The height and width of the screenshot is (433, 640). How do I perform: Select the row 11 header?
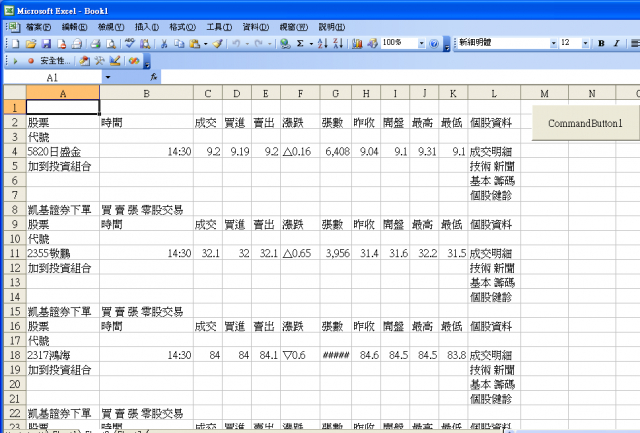15,253
